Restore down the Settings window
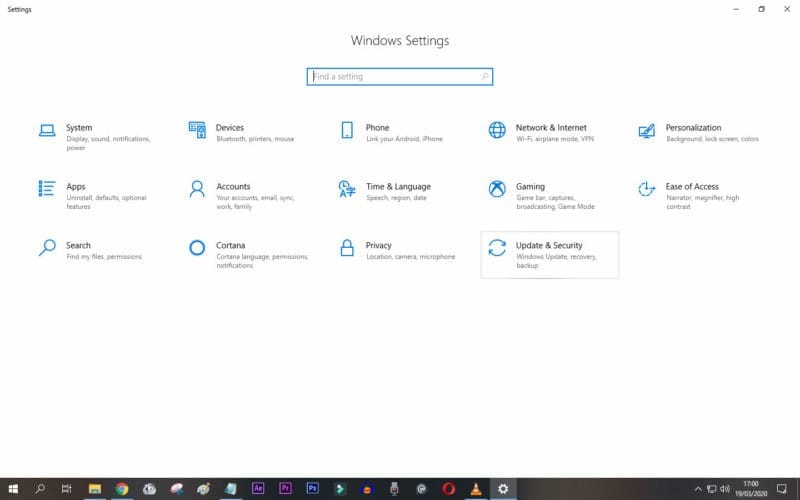Image resolution: width=800 pixels, height=500 pixels. (x=761, y=9)
